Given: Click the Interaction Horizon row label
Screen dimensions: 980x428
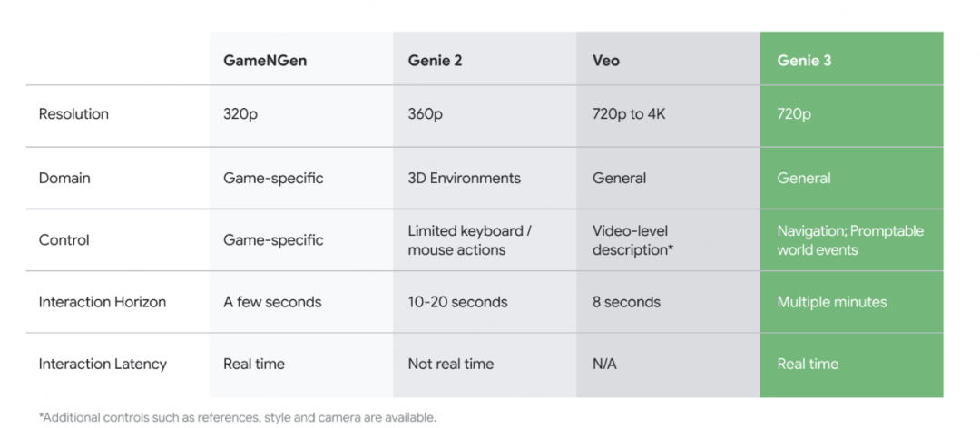Looking at the screenshot, I should pos(102,302).
